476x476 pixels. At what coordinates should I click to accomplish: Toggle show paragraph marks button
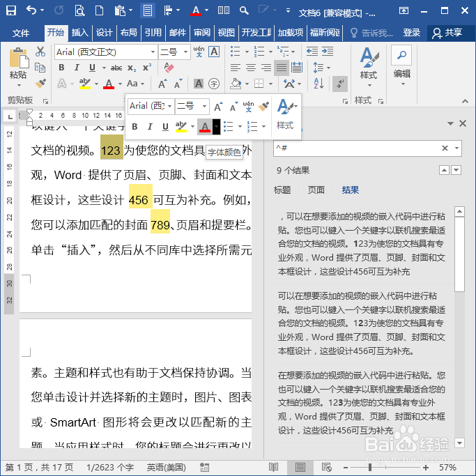point(339,84)
